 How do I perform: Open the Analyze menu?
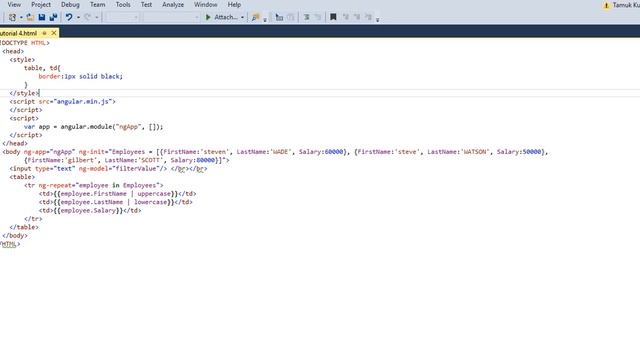click(x=173, y=4)
